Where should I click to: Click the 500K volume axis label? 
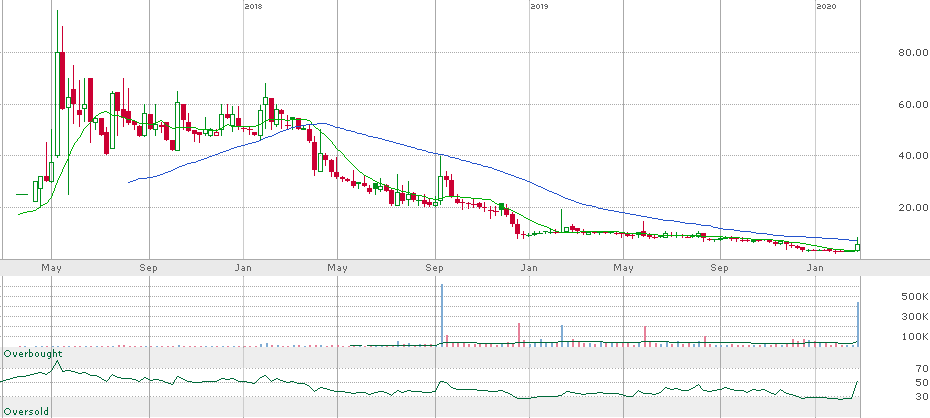[x=913, y=296]
